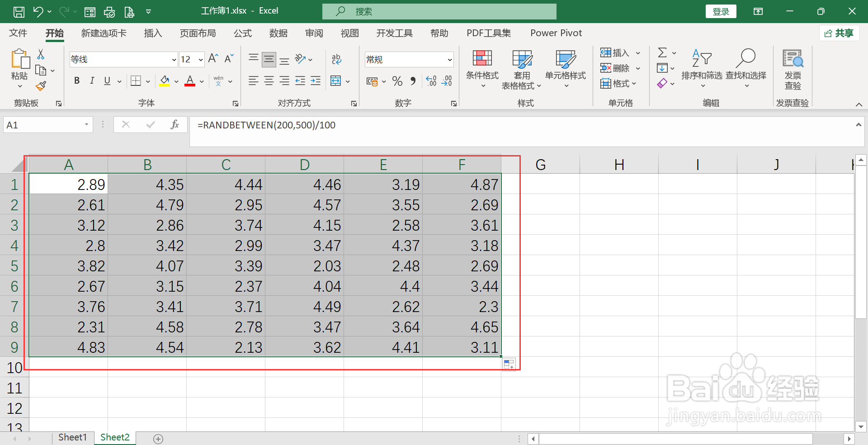
Task: Click the Borders icon
Action: pos(136,81)
